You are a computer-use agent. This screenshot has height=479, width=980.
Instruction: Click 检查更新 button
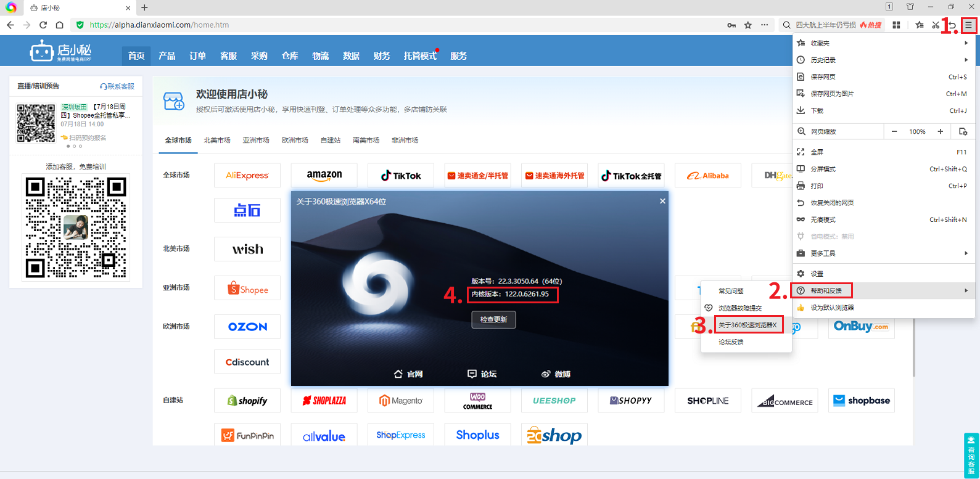[x=493, y=319]
